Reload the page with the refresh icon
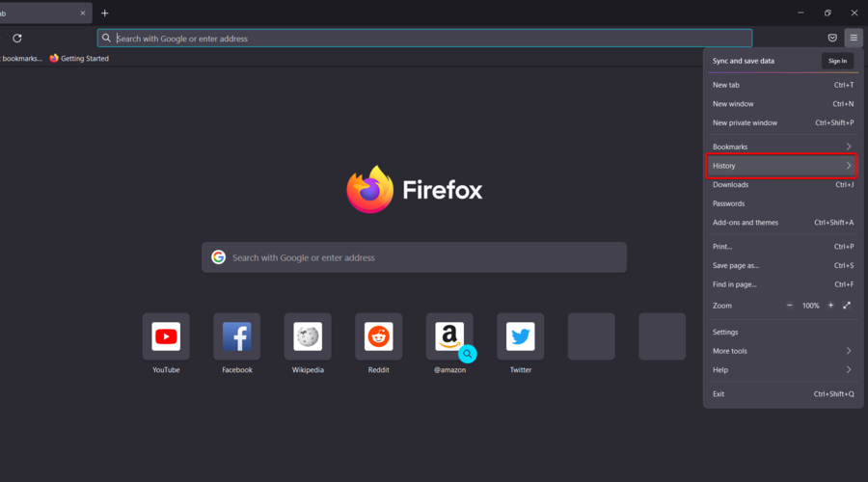This screenshot has width=868, height=482. (x=17, y=39)
